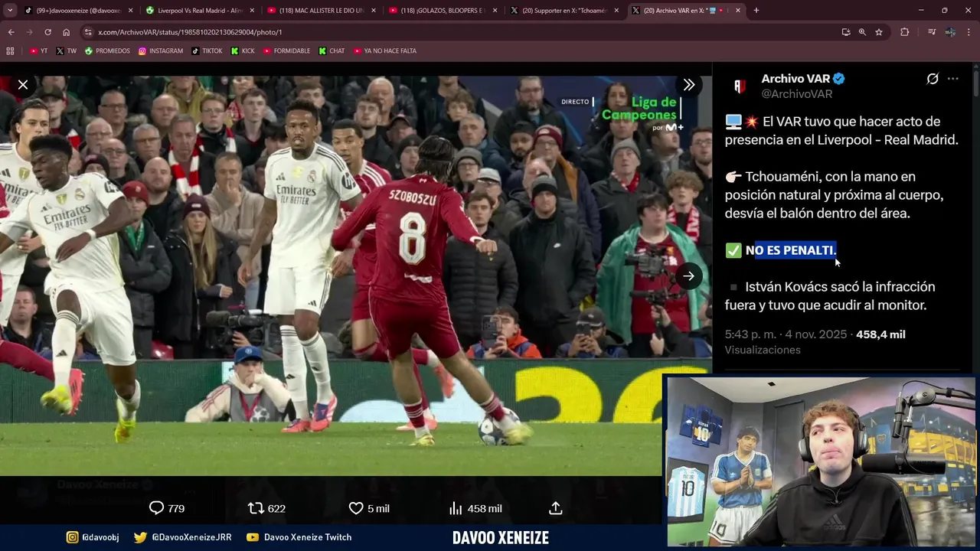This screenshot has width=980, height=551.
Task: Go back using the browser back arrow
Action: click(x=11, y=32)
